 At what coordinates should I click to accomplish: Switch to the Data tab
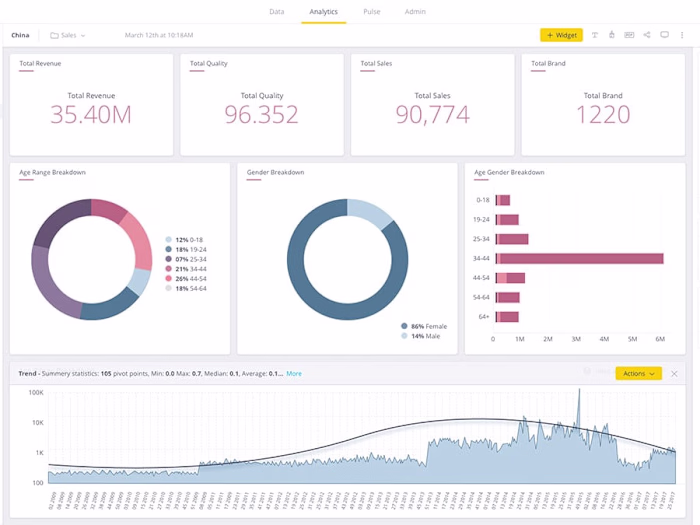[x=277, y=12]
